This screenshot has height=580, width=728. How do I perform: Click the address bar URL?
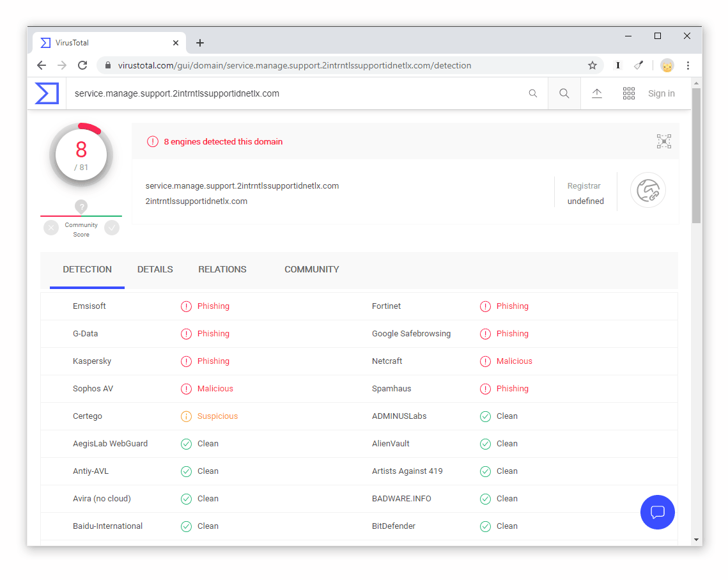[x=295, y=65]
